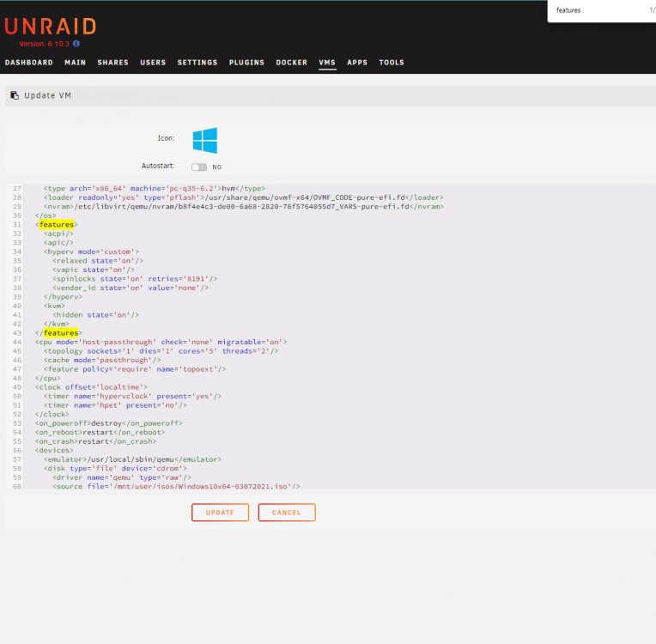Click the clock offset='localtime' line
Image resolution: width=656 pixels, height=644 pixels.
tap(91, 387)
